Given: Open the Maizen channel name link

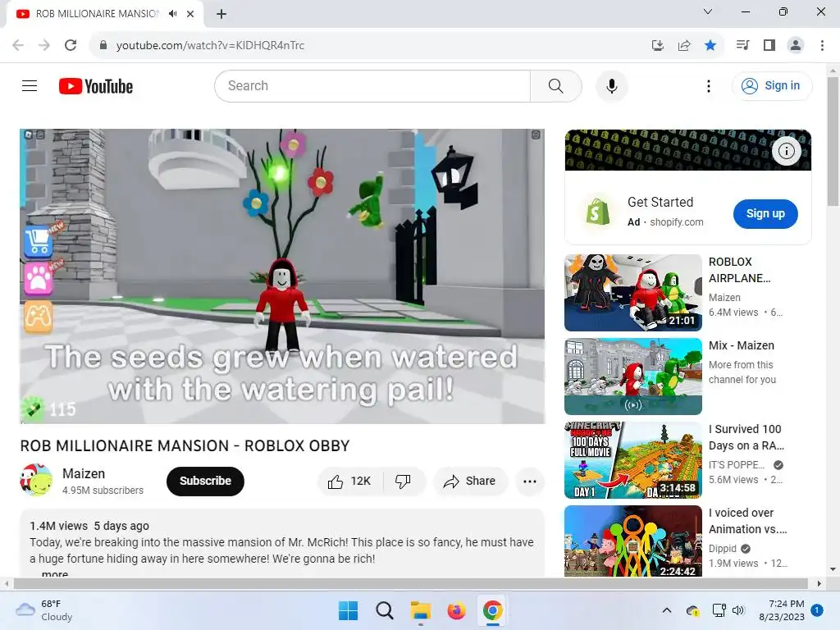Looking at the screenshot, I should pyautogui.click(x=84, y=473).
